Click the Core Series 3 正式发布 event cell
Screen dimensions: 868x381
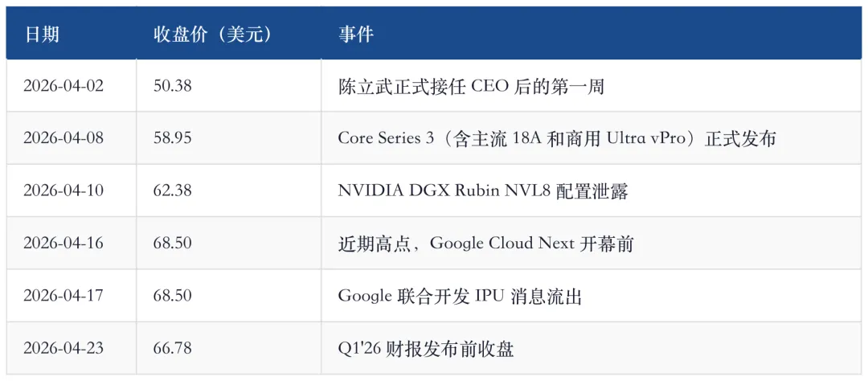tap(592, 138)
